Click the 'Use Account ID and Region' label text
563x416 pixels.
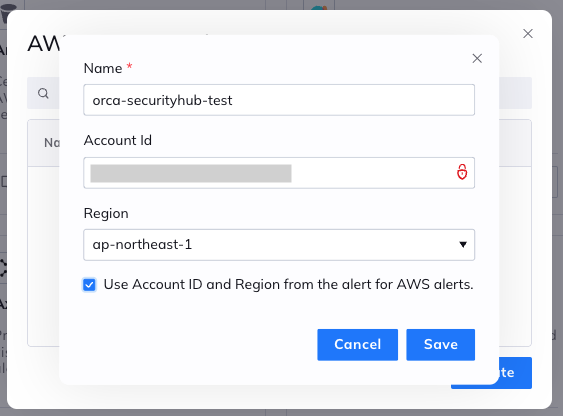click(x=288, y=284)
